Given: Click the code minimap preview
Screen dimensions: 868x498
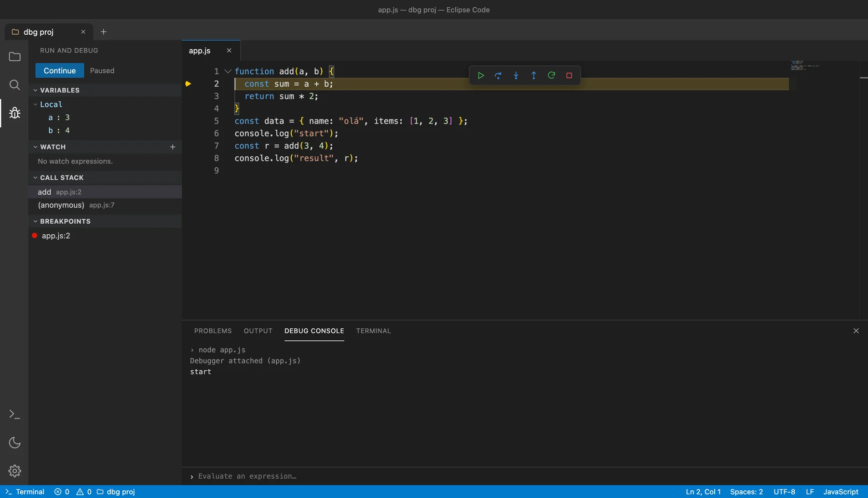Looking at the screenshot, I should (x=804, y=66).
